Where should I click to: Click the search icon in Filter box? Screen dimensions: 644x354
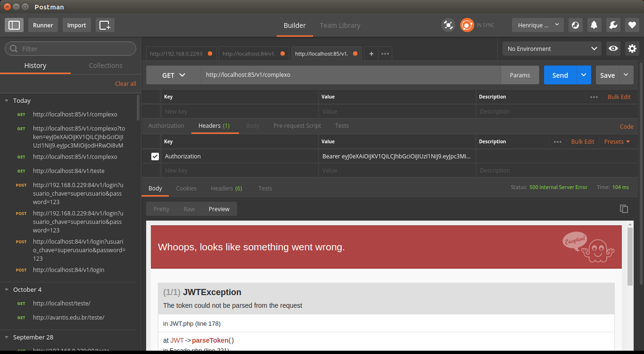(14, 49)
